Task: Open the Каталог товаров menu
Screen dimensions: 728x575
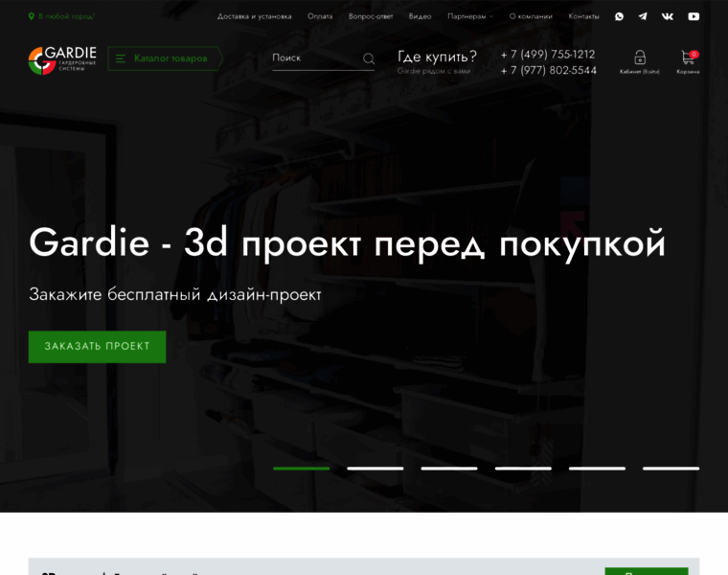Action: 164,58
